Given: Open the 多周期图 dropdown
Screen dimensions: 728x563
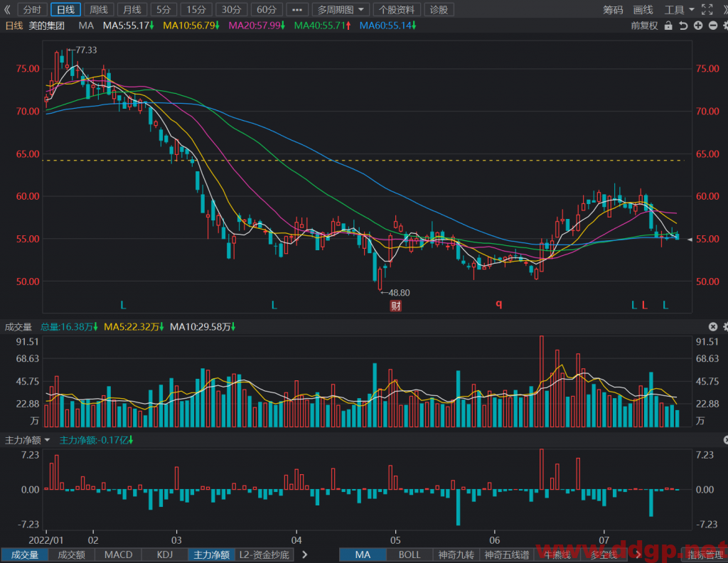Looking at the screenshot, I should click(341, 10).
